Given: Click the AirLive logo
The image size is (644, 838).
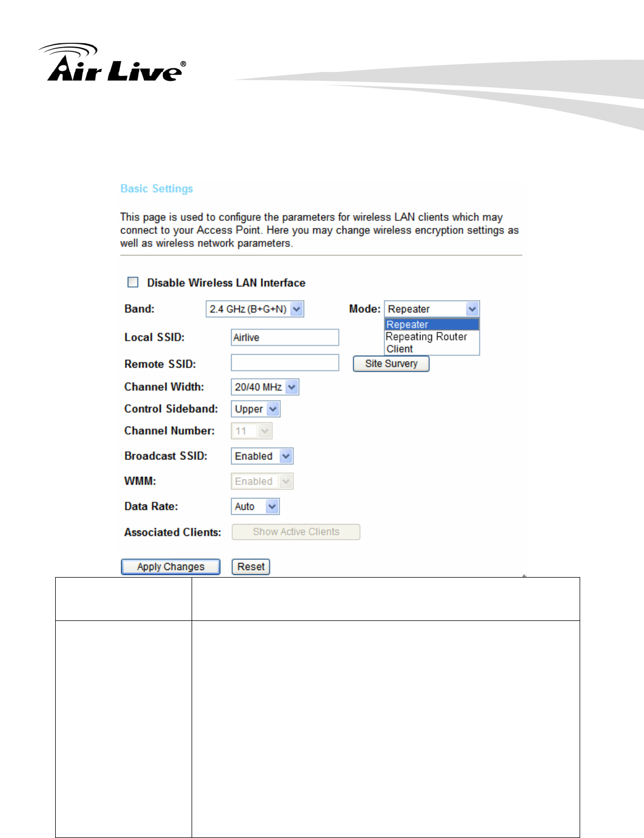Looking at the screenshot, I should (113, 62).
